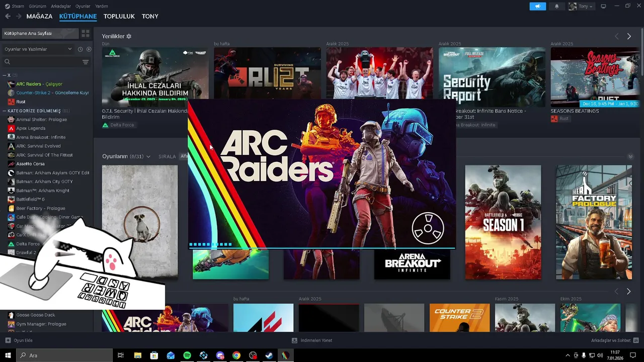The height and width of the screenshot is (362, 644).
Task: Open the Beer Factory Prologue cover
Action: 594,222
